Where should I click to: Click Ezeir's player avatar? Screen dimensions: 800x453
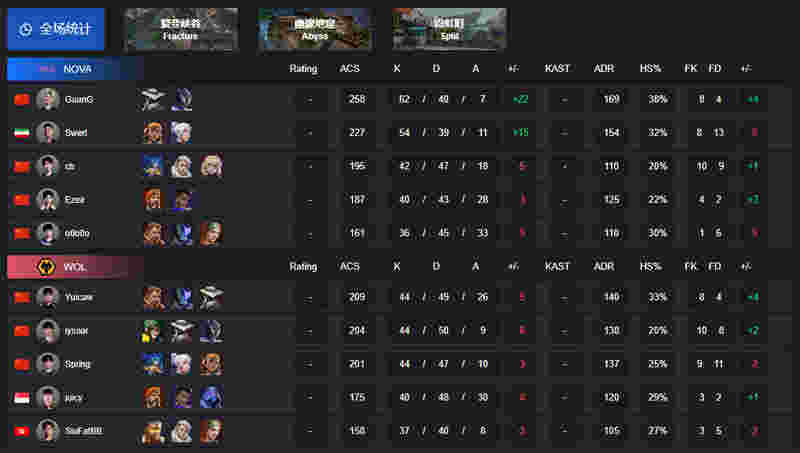(47, 199)
